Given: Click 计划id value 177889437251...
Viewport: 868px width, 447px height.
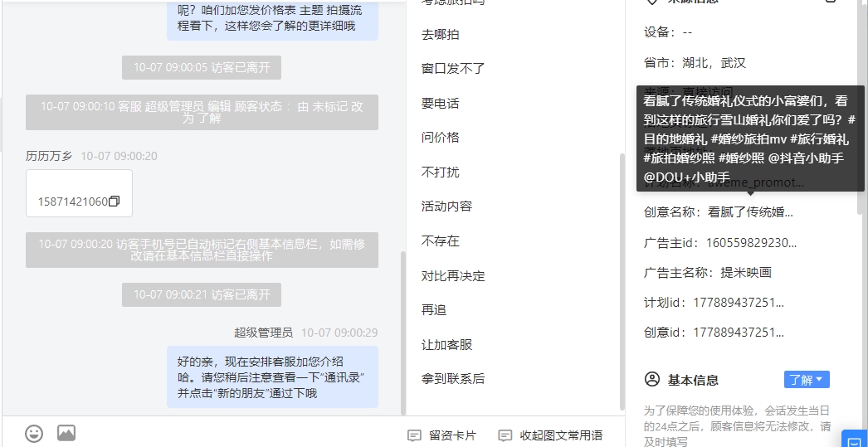Looking at the screenshot, I should [x=739, y=303].
